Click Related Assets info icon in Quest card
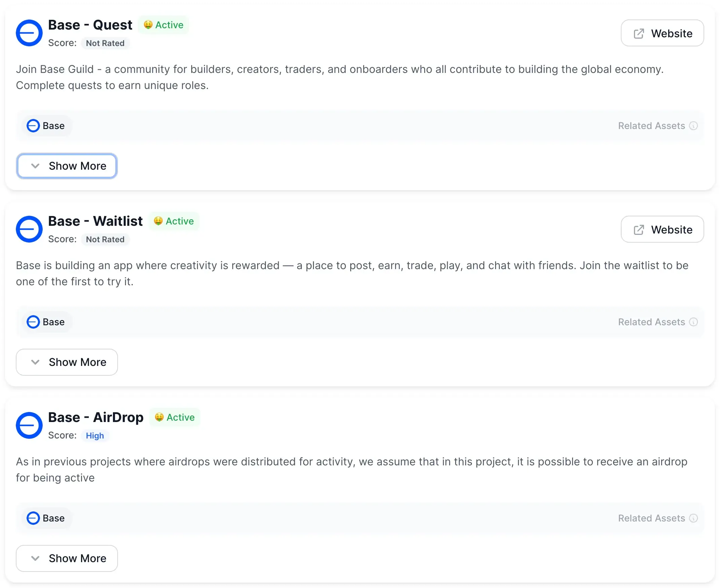The width and height of the screenshot is (720, 588). [x=693, y=126]
